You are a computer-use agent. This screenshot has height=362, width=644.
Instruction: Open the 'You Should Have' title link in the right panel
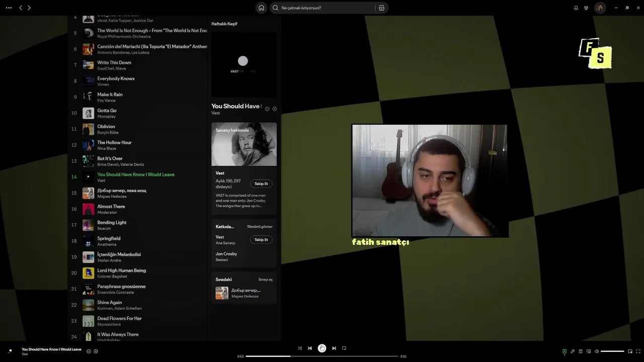tap(236, 106)
